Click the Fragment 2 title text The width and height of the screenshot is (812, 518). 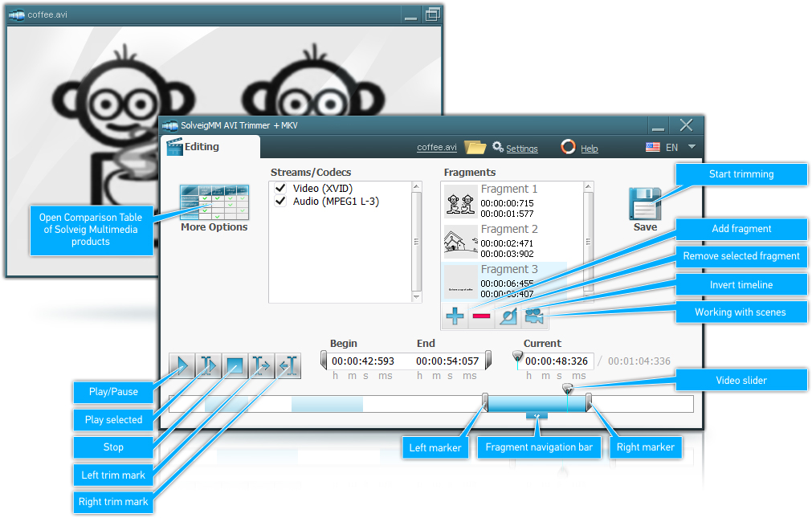509,229
